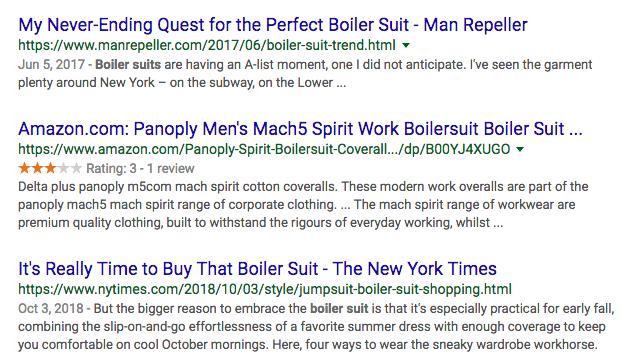Click the Delta plus panoply description snippet
Screen dimensions: 627x364
(x=303, y=204)
